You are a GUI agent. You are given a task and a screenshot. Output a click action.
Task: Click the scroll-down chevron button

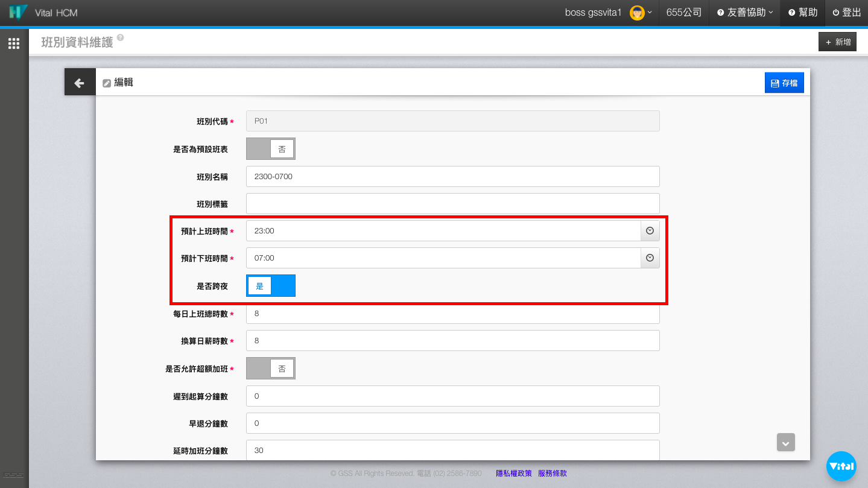pos(785,443)
